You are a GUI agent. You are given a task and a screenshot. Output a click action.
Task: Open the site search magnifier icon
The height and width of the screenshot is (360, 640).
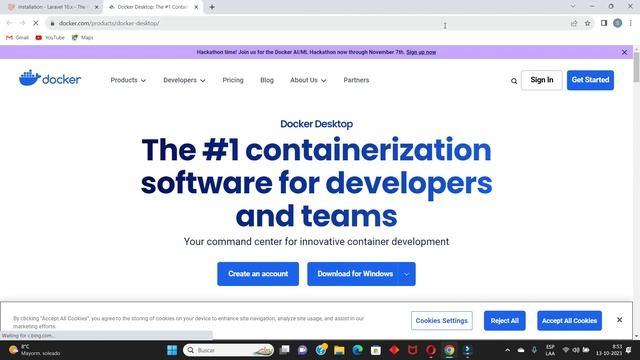tap(514, 81)
